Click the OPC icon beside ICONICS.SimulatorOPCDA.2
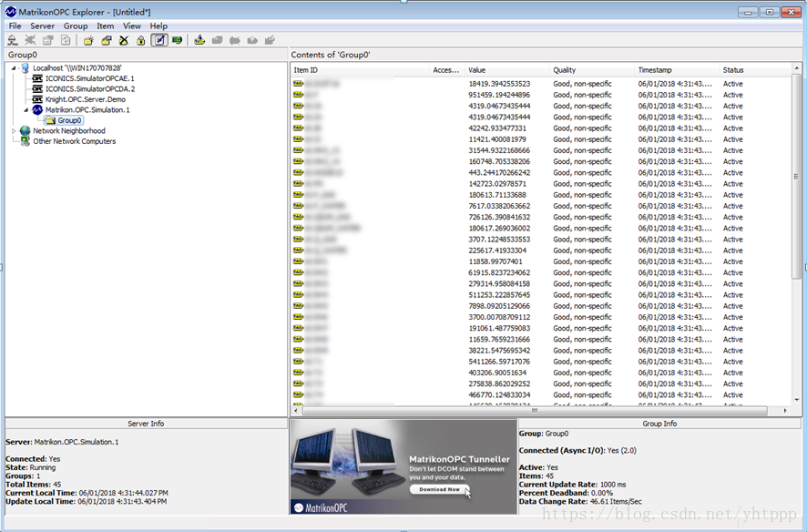Viewport: 807px width, 532px height. tap(37, 88)
